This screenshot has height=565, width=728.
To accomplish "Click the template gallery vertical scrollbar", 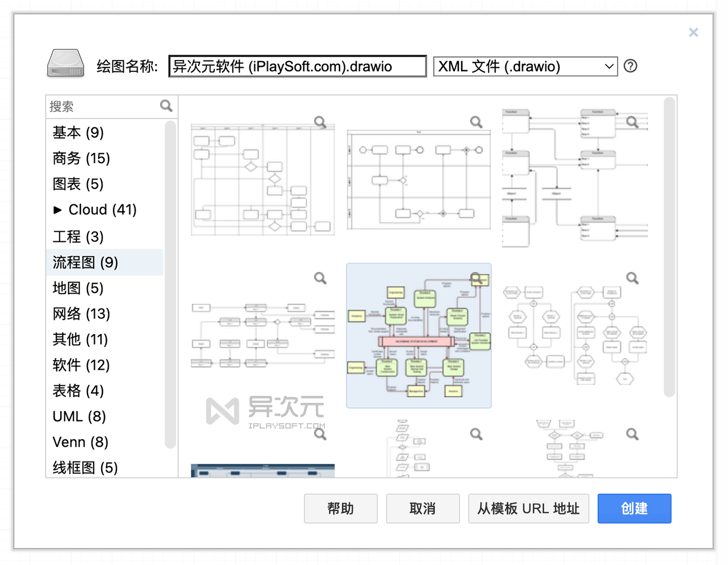I will pyautogui.click(x=669, y=247).
